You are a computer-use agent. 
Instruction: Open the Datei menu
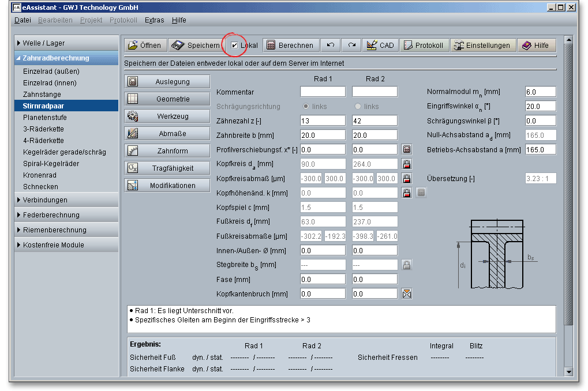(23, 20)
